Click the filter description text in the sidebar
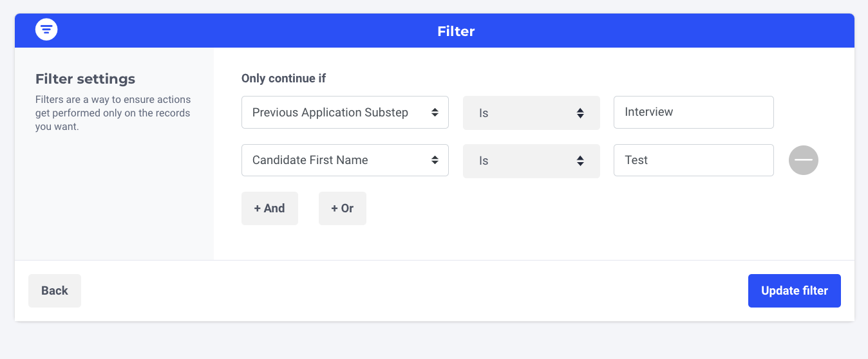Viewport: 868px width, 359px height. coord(113,113)
